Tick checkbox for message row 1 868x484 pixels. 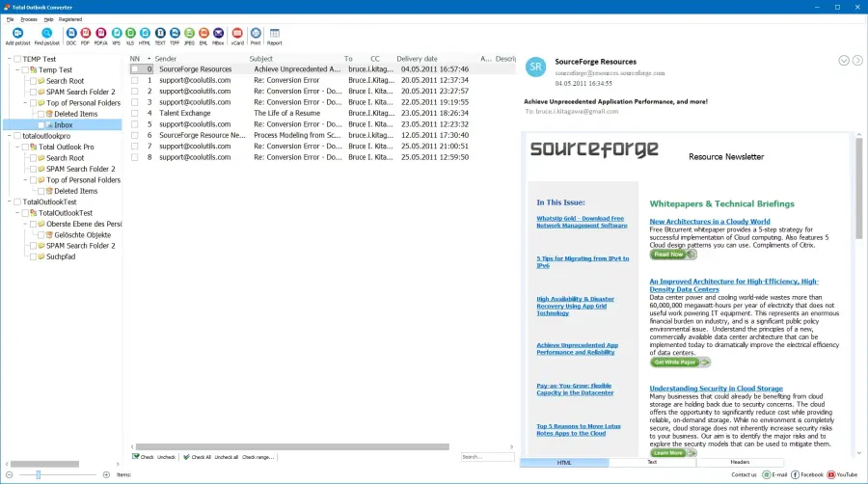[x=134, y=80]
